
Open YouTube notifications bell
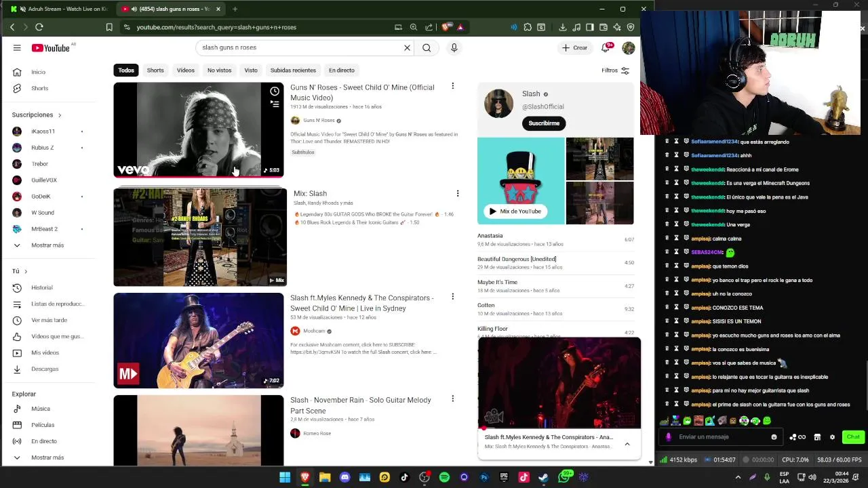tap(606, 47)
